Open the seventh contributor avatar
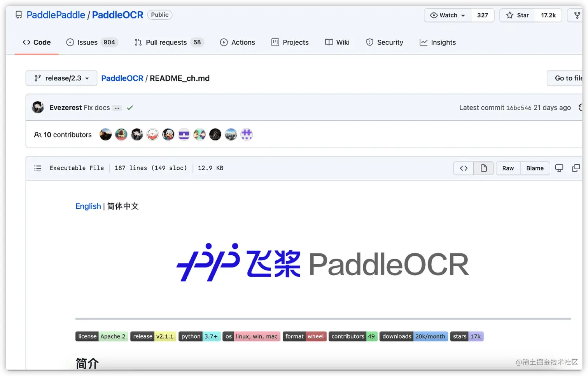588x376 pixels. tap(199, 135)
